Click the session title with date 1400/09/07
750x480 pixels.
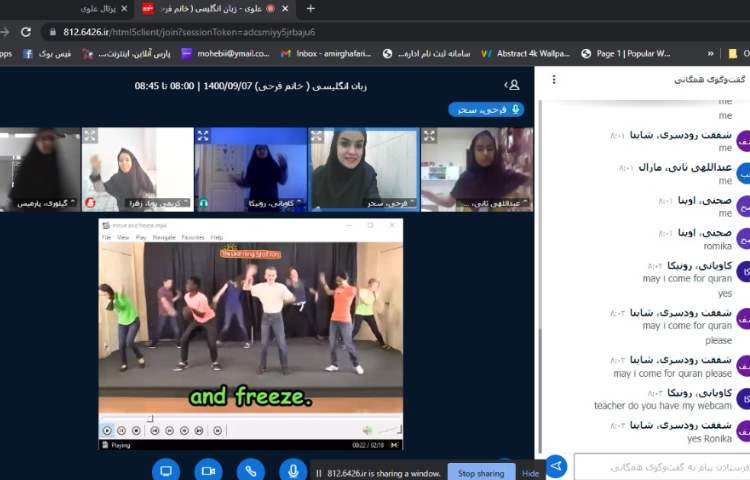[251, 86]
